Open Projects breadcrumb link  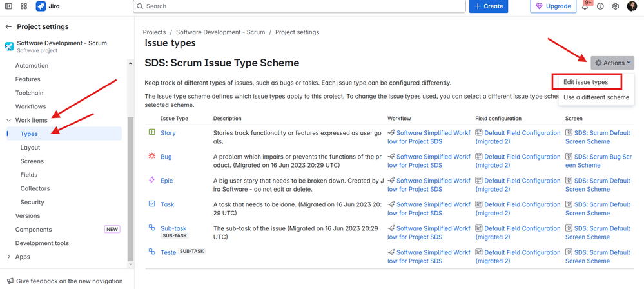tap(155, 32)
